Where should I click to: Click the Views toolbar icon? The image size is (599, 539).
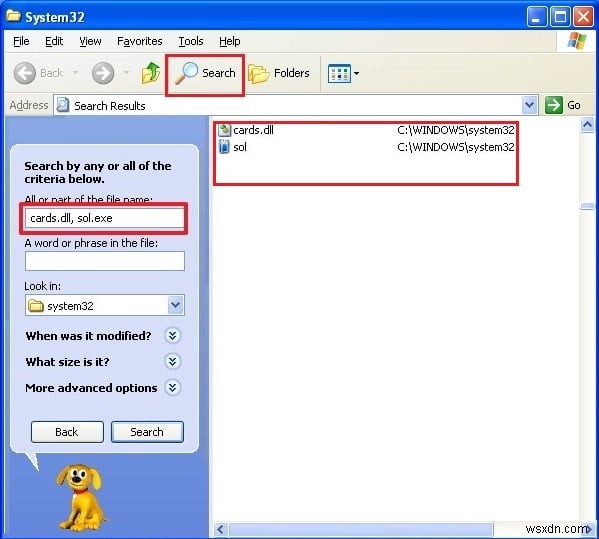[339, 73]
